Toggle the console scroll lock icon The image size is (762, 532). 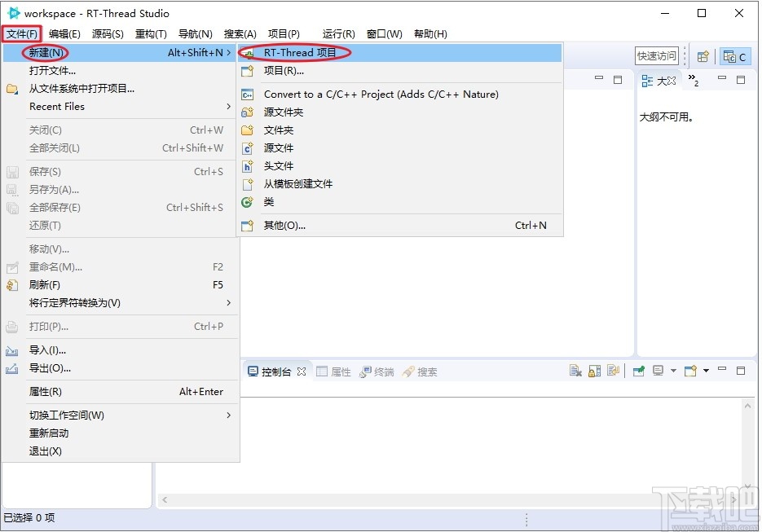point(594,372)
